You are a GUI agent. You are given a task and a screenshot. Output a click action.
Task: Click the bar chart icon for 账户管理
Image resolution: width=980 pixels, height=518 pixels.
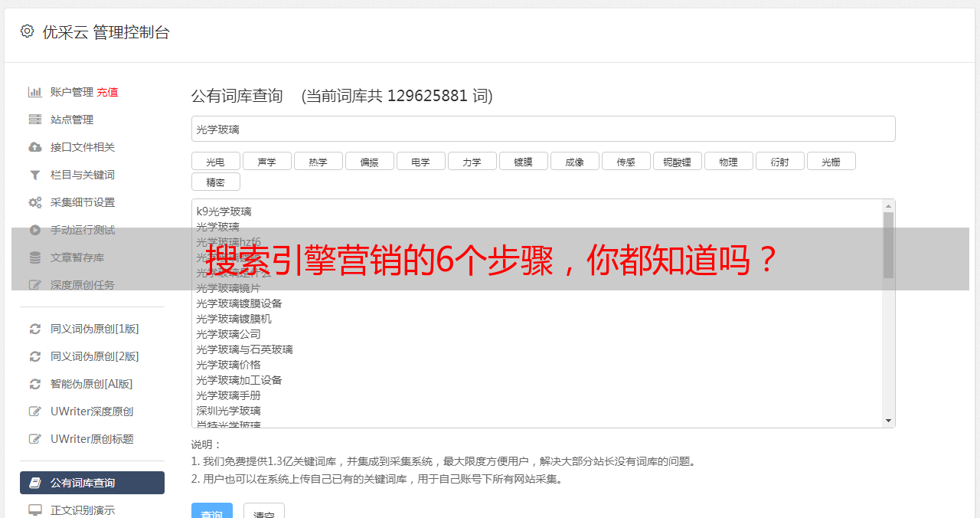click(35, 92)
